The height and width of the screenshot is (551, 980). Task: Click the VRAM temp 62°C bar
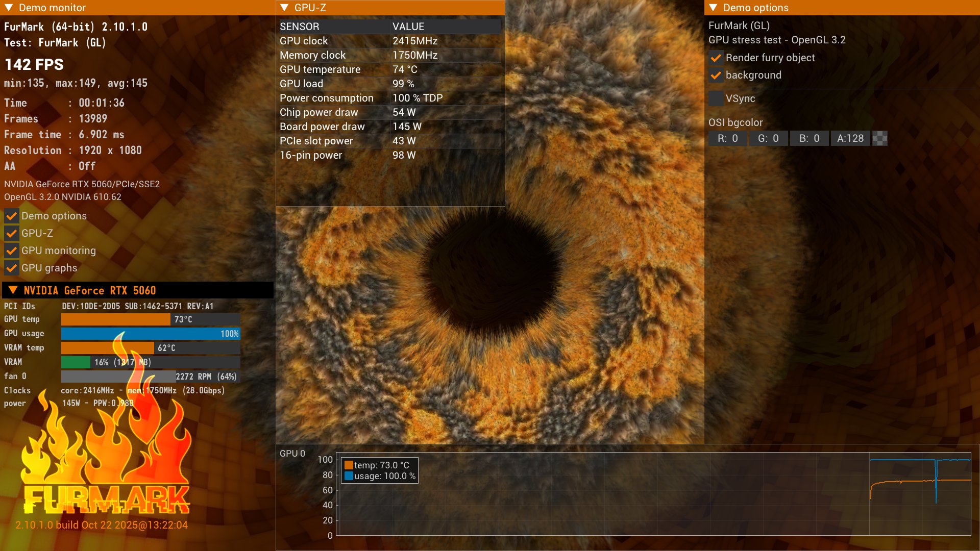(x=151, y=348)
